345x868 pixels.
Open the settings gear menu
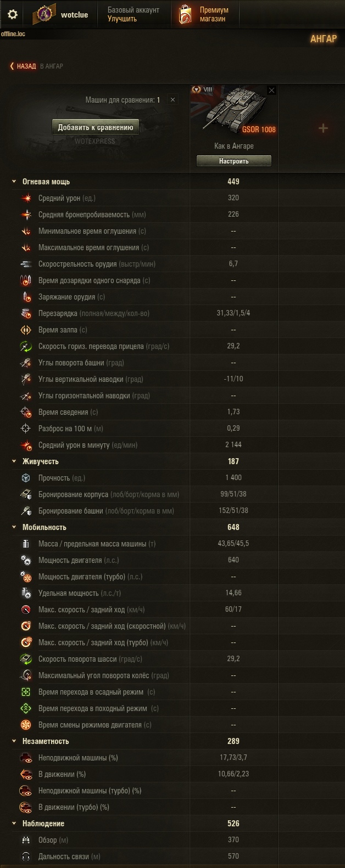12,14
